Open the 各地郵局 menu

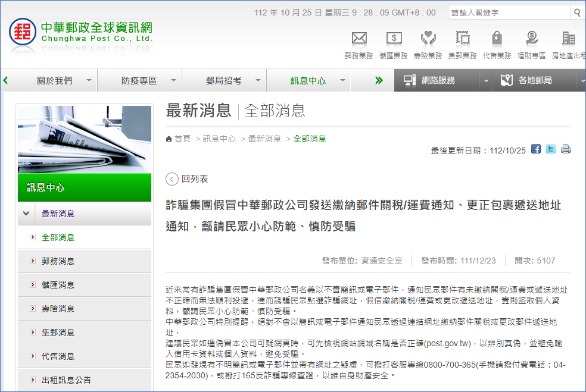tap(535, 80)
